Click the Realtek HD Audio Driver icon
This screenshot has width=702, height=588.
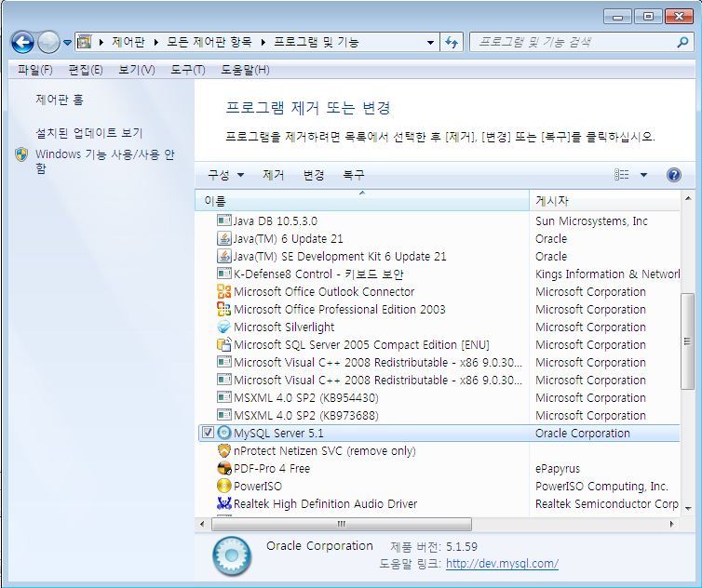coord(223,503)
